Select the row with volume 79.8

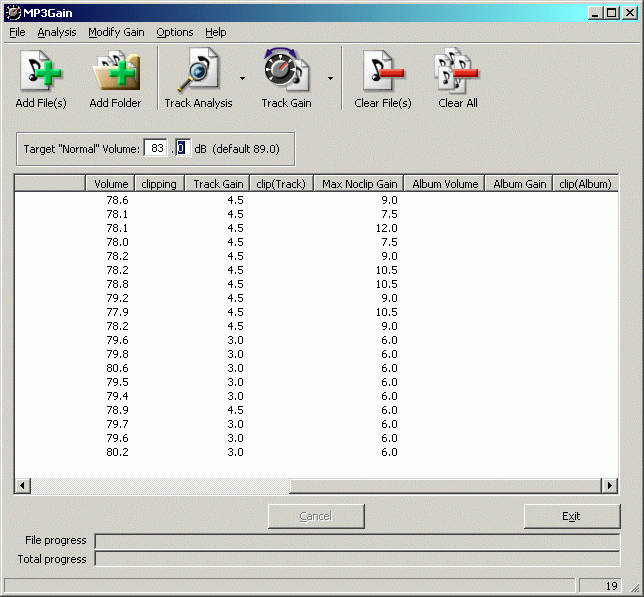point(316,354)
